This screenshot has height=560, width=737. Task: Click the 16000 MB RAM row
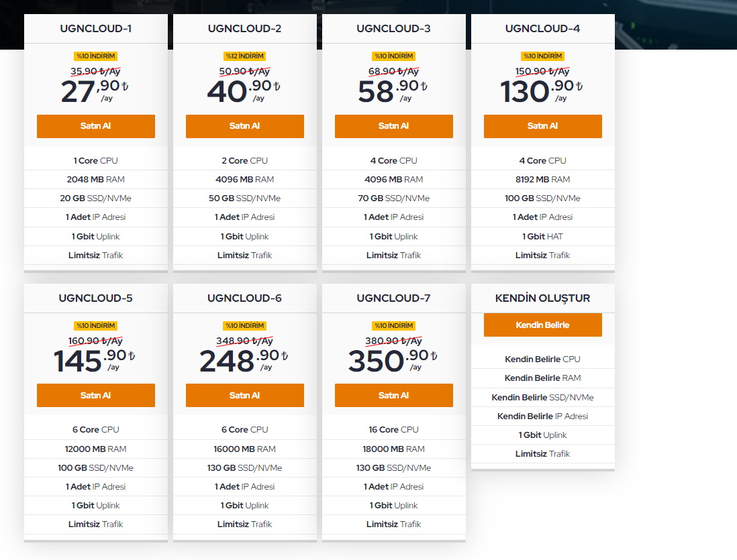(245, 449)
